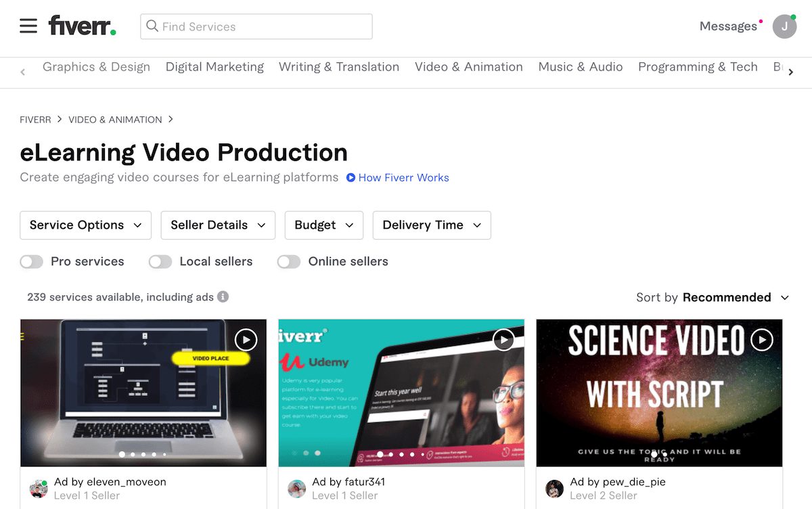Open your profile avatar menu

point(784,26)
